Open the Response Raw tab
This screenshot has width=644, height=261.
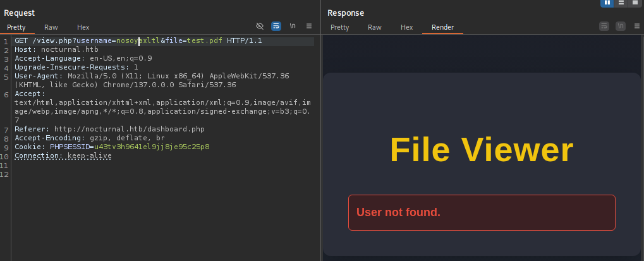[375, 27]
